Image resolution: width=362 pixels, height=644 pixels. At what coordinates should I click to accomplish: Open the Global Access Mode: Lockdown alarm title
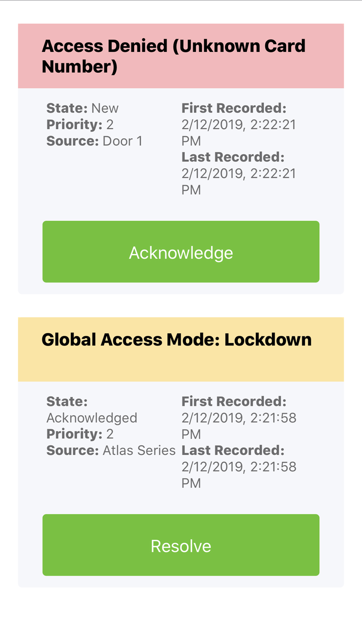[177, 340]
